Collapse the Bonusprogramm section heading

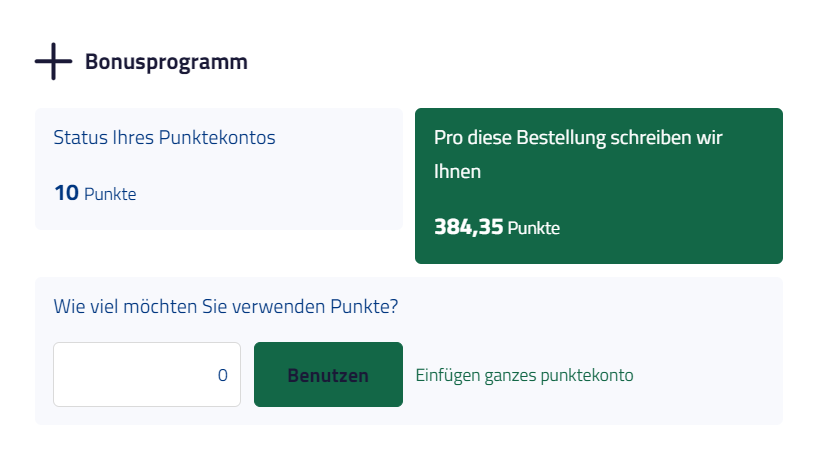[165, 62]
